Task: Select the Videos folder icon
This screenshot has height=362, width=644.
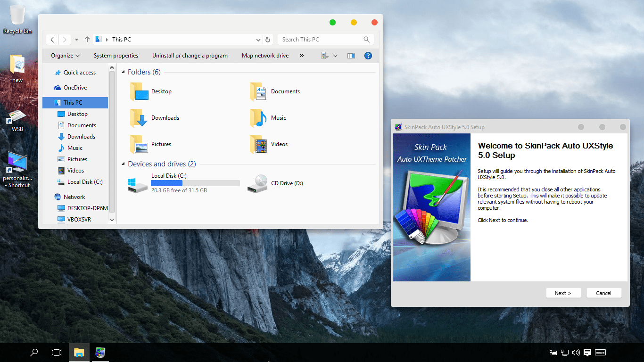Action: click(259, 145)
